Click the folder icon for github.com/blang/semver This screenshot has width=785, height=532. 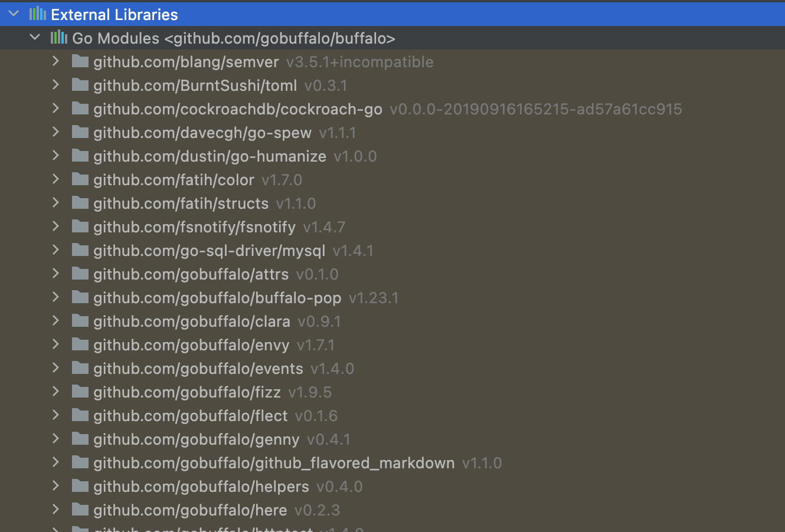coord(80,61)
